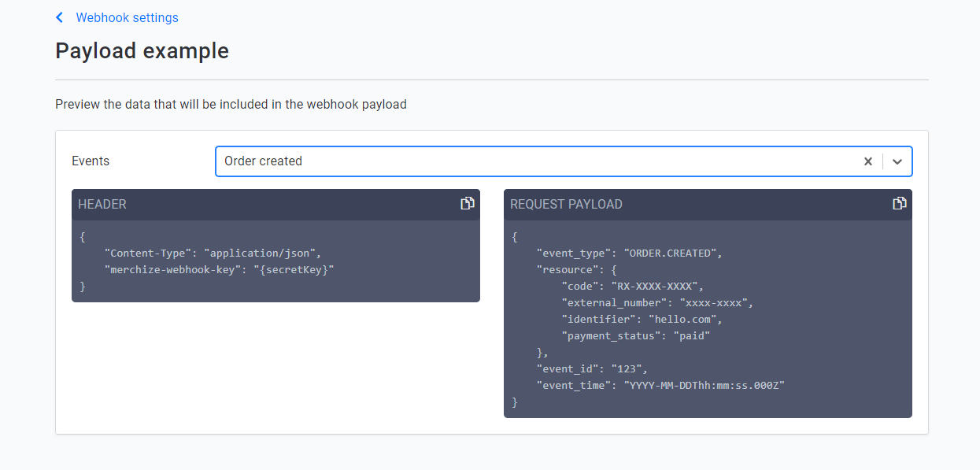Click the identifier hello.com line
The image size is (980, 470).
click(x=642, y=320)
